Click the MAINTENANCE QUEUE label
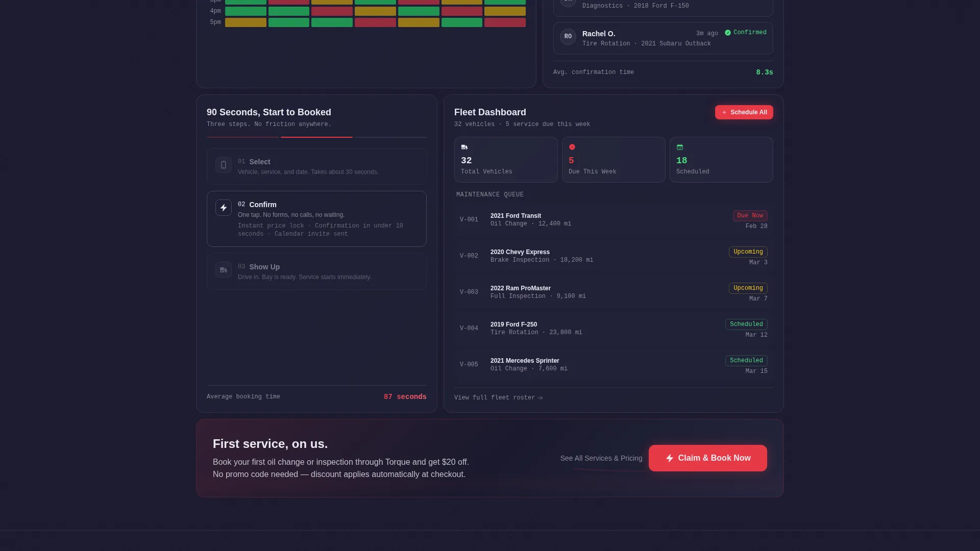This screenshot has width=980, height=551. tap(490, 195)
